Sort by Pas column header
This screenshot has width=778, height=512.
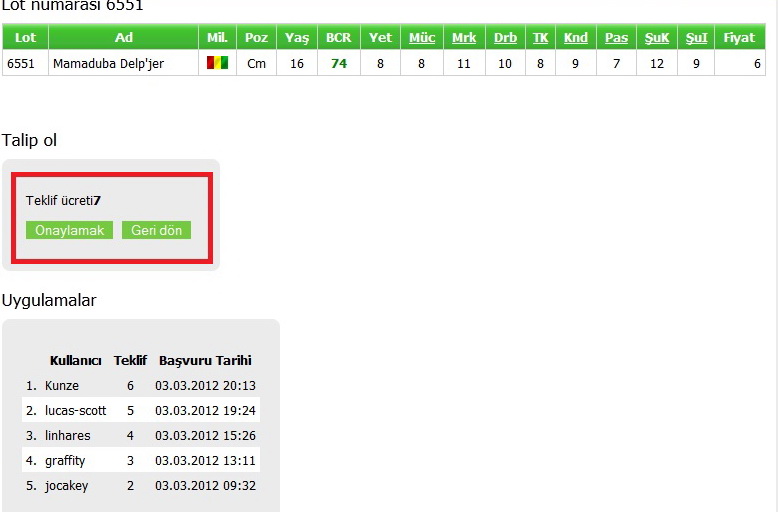click(x=616, y=38)
